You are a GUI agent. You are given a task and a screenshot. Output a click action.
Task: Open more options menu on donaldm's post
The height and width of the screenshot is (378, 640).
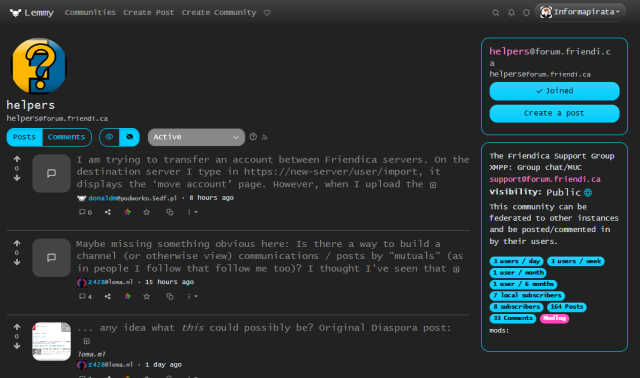tap(192, 212)
